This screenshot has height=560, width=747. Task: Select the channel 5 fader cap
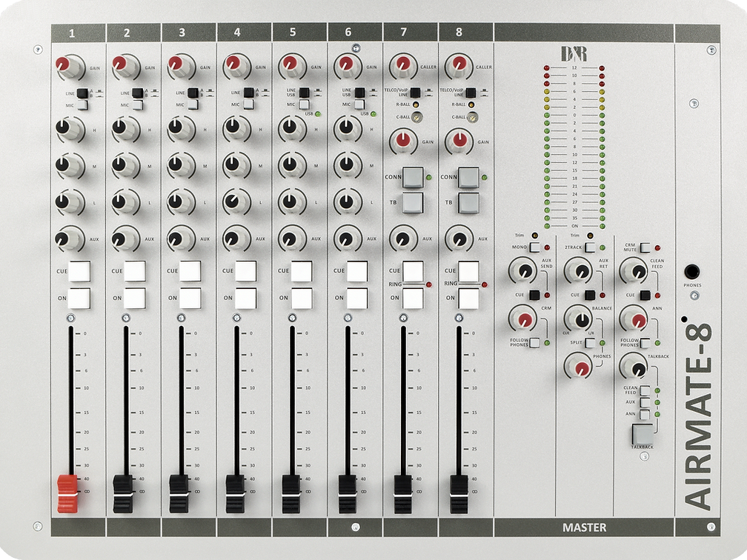pyautogui.click(x=291, y=494)
